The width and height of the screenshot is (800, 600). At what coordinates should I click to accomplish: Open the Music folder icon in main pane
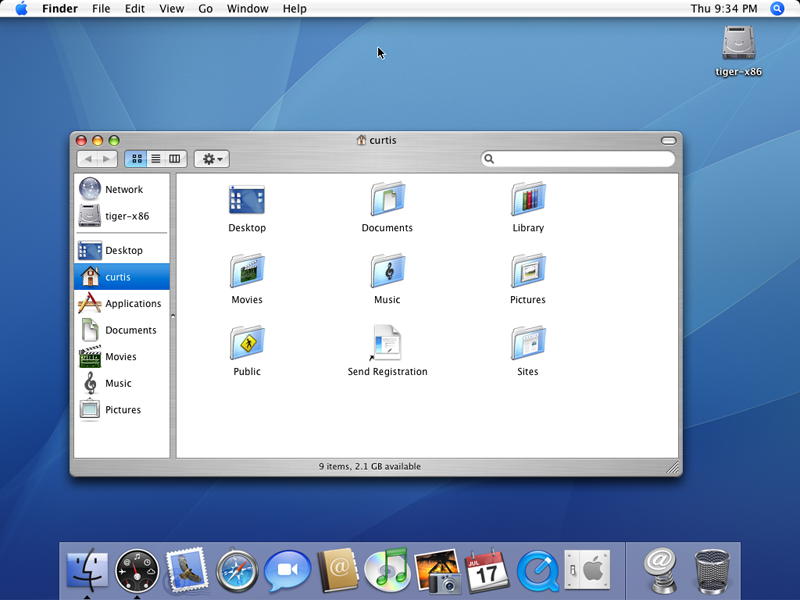click(387, 272)
